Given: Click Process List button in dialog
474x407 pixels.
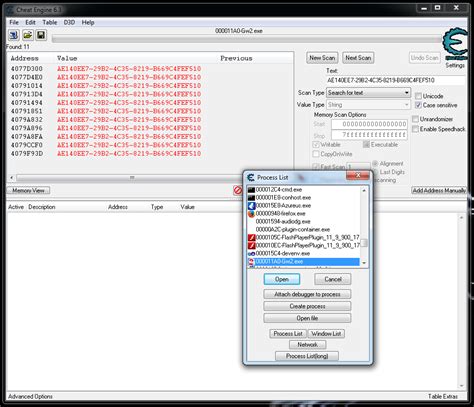Looking at the screenshot, I should click(288, 334).
